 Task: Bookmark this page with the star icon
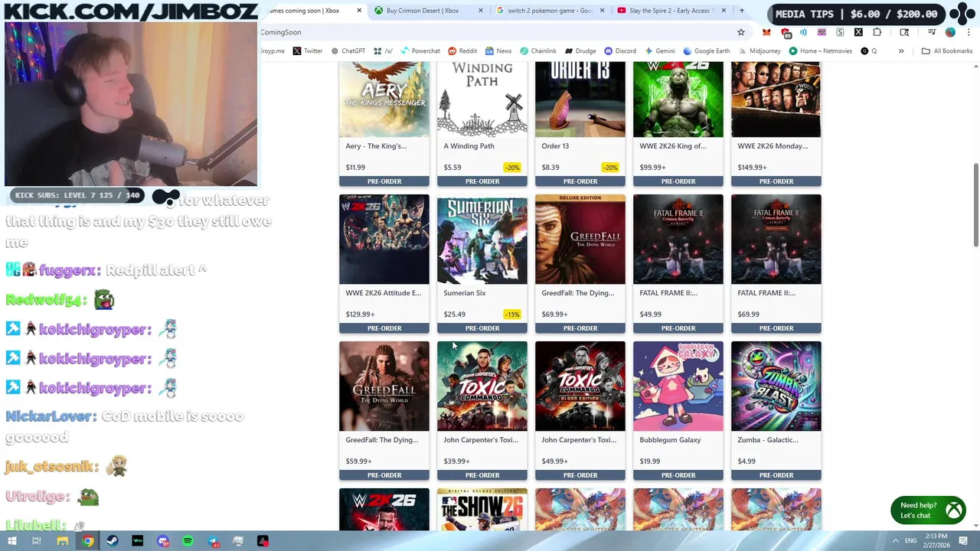(x=740, y=32)
